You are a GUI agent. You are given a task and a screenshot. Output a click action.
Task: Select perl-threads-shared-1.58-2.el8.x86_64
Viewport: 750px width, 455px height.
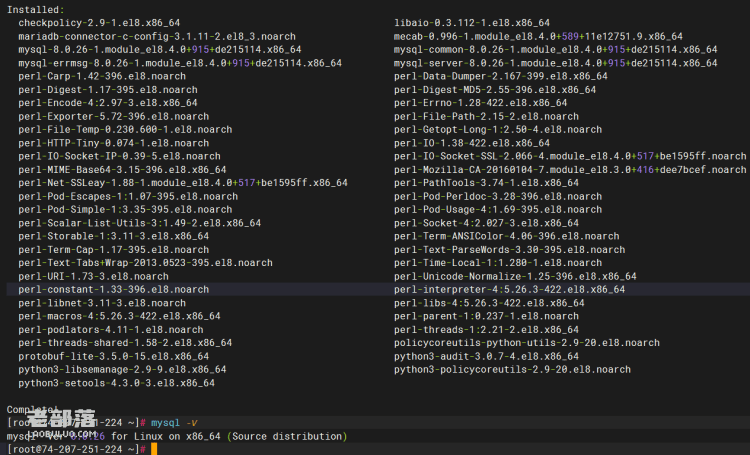(x=125, y=343)
